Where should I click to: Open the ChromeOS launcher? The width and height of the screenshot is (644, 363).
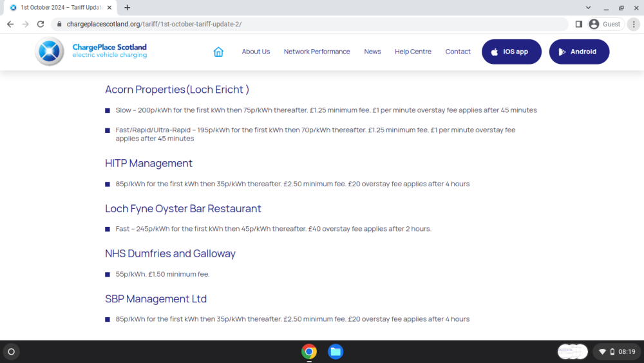pos(12,351)
